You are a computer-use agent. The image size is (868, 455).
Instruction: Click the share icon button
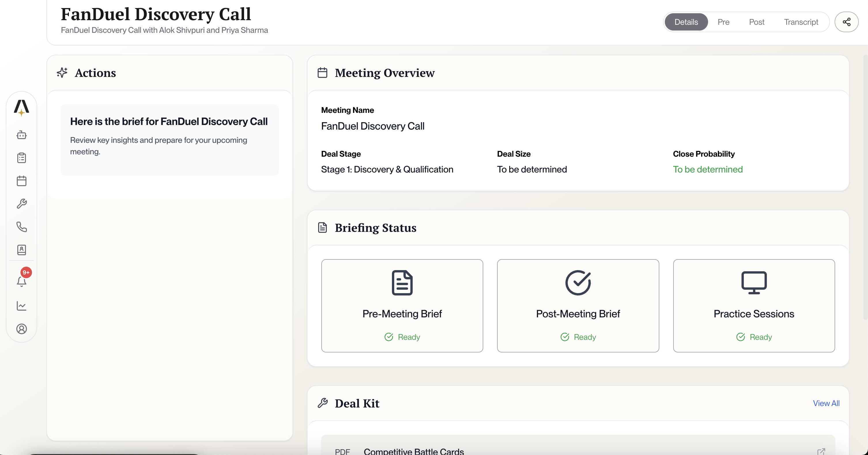[846, 22]
